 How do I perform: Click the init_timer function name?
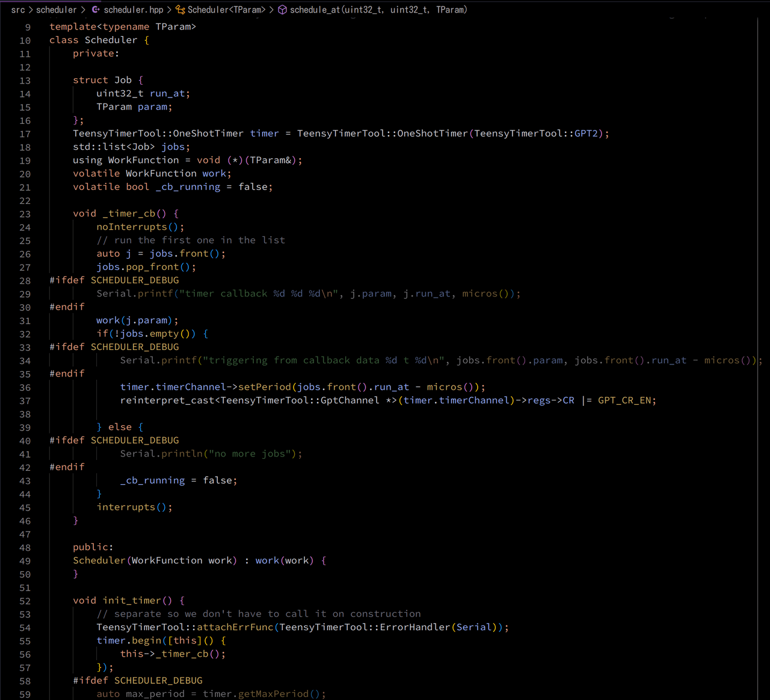point(132,600)
